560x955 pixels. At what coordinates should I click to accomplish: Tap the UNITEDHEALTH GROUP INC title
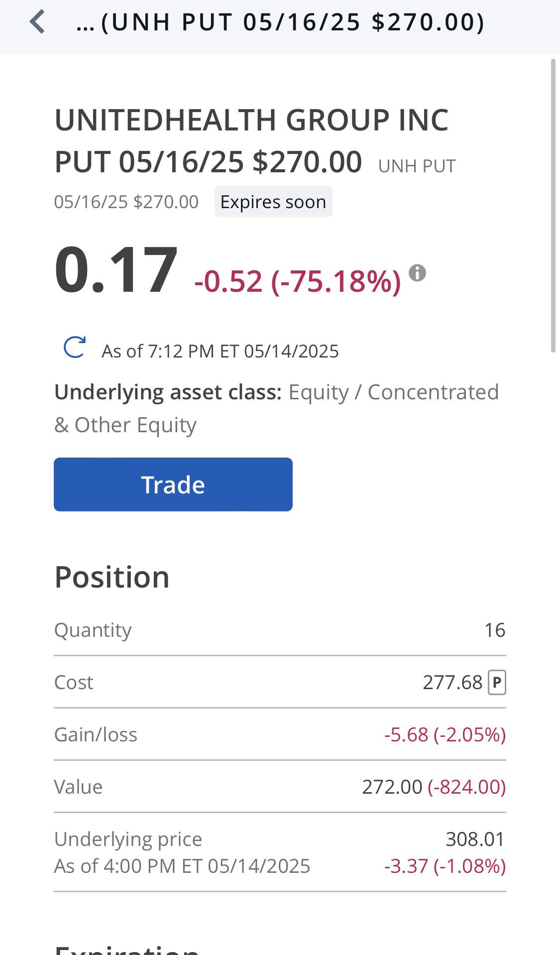252,120
